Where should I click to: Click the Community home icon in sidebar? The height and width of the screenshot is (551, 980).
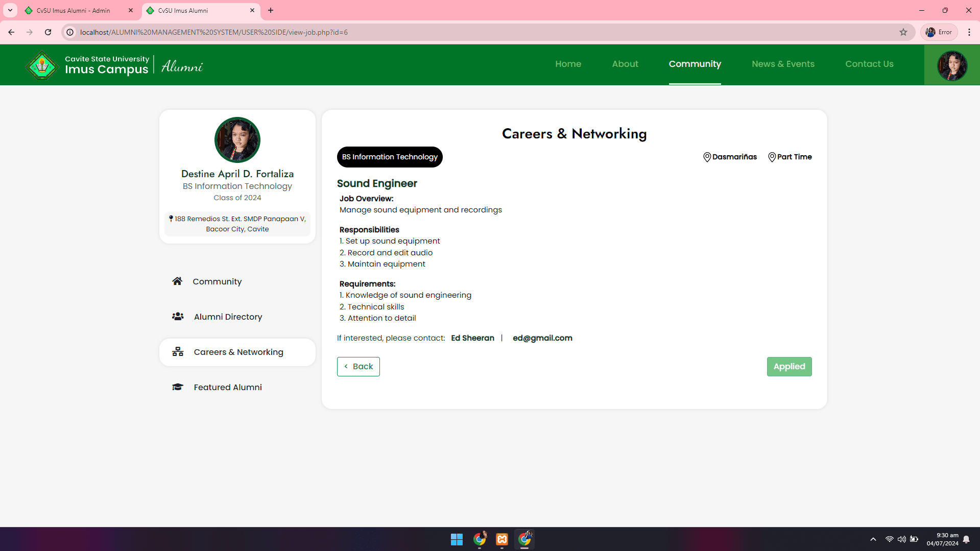177,281
